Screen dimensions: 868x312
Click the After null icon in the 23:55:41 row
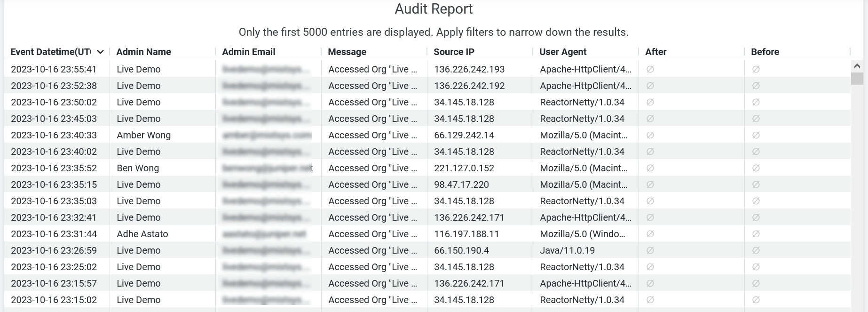pyautogui.click(x=650, y=69)
